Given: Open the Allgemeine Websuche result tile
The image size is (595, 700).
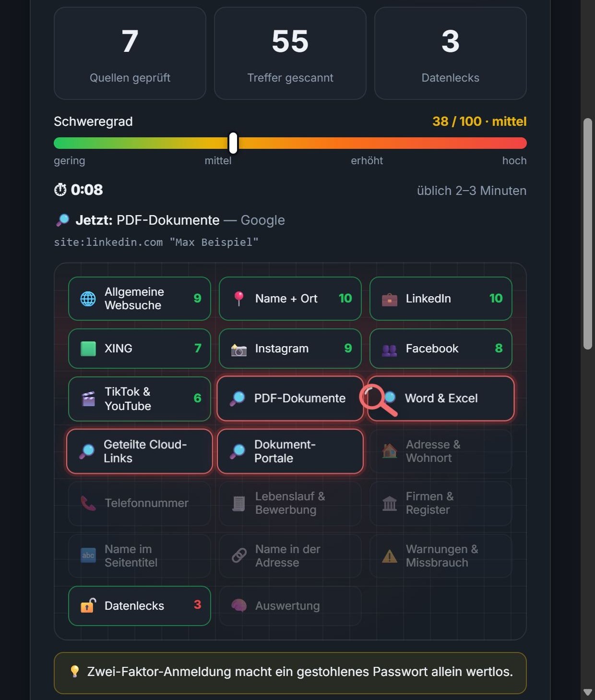Looking at the screenshot, I should tap(140, 299).
